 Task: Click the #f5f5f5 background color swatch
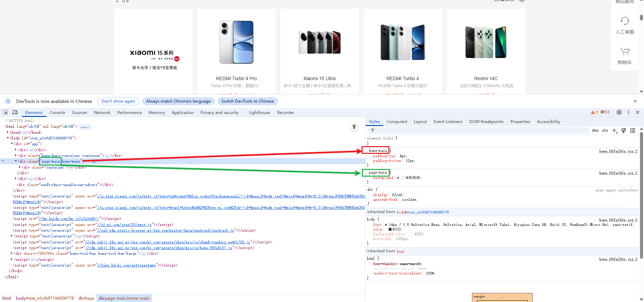tap(404, 178)
